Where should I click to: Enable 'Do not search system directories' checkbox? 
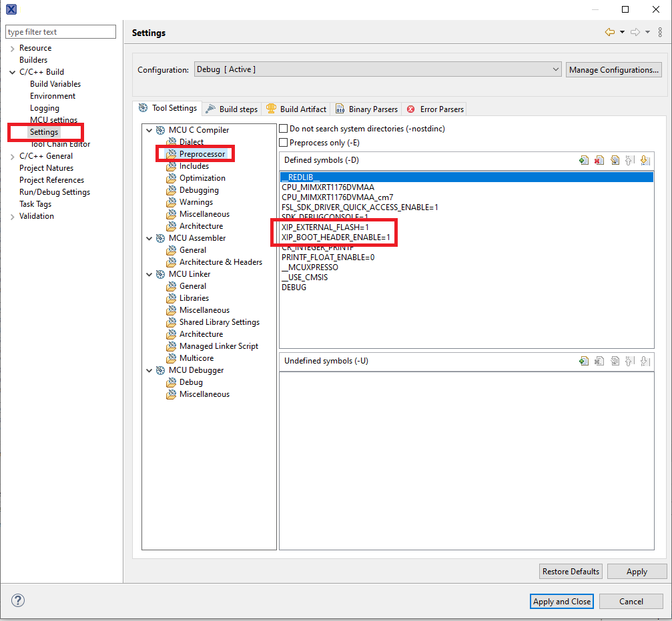(x=284, y=128)
